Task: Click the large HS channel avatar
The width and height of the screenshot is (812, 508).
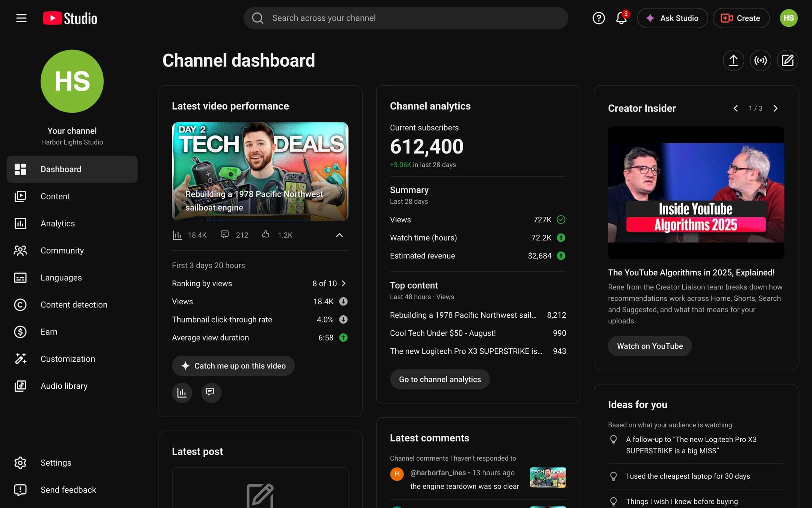Action: tap(72, 81)
